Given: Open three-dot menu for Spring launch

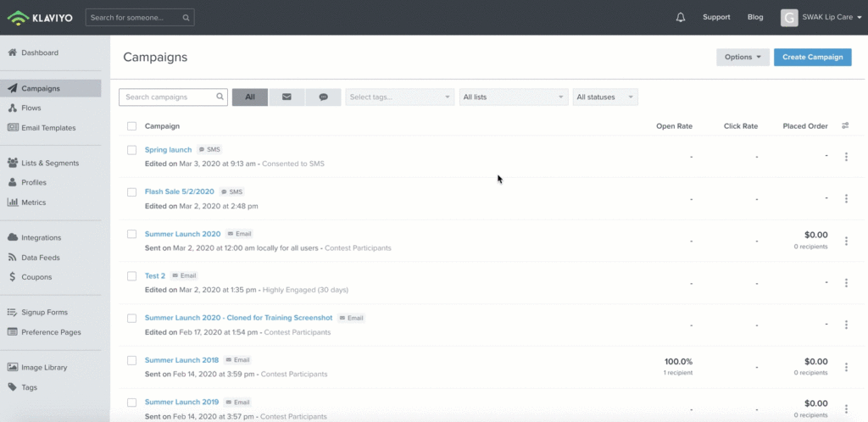Looking at the screenshot, I should click(x=846, y=157).
